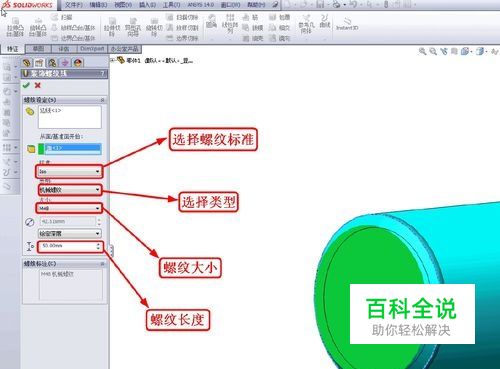The height and width of the screenshot is (369, 500).
Task: Switch to the DisplayManager panel tab
Action: [x=78, y=63]
